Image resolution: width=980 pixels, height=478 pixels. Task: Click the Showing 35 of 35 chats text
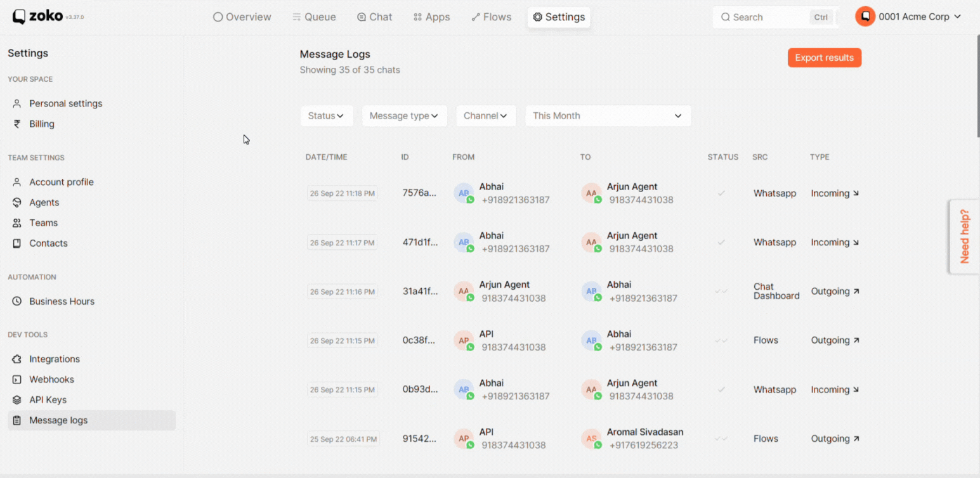350,70
